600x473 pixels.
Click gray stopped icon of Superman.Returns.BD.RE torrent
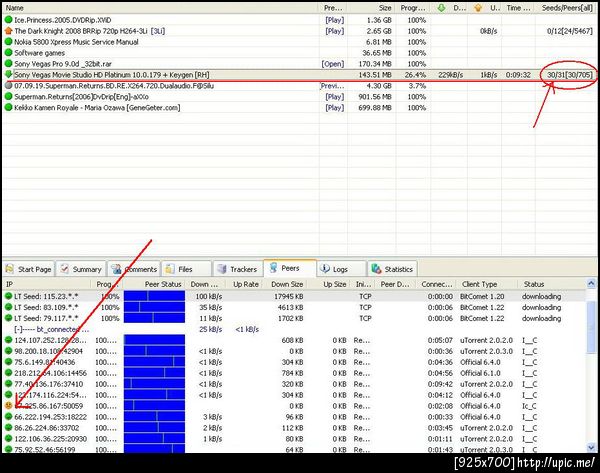point(8,86)
